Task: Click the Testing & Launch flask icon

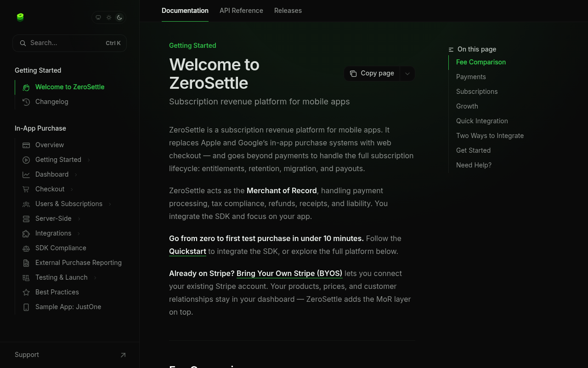Action: [x=26, y=278]
